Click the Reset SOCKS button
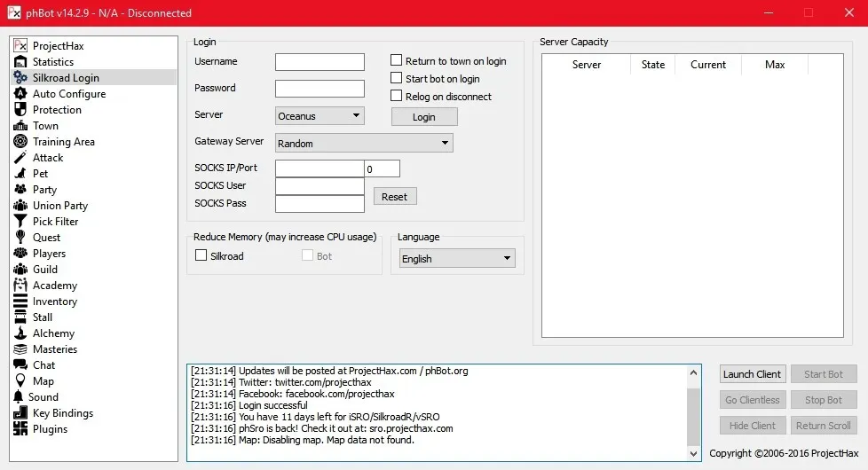Image resolution: width=868 pixels, height=470 pixels. pyautogui.click(x=395, y=196)
